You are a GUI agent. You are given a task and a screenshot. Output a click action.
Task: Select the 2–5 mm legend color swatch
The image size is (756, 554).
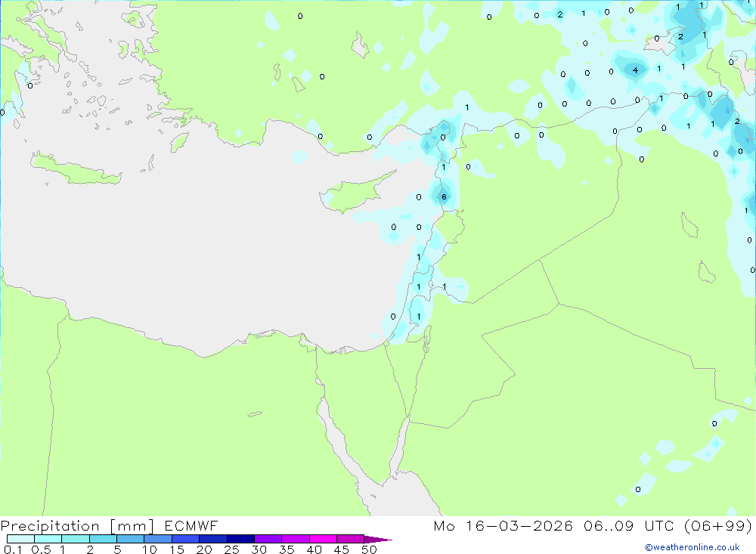pyautogui.click(x=103, y=539)
